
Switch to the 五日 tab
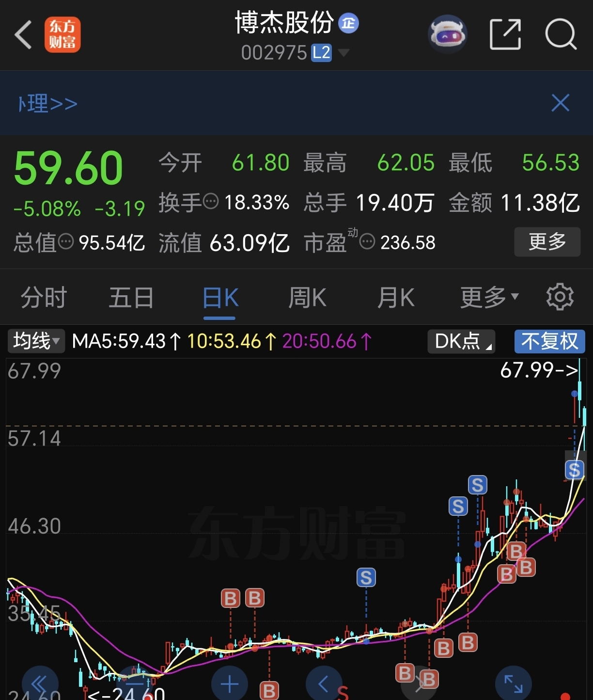(131, 297)
